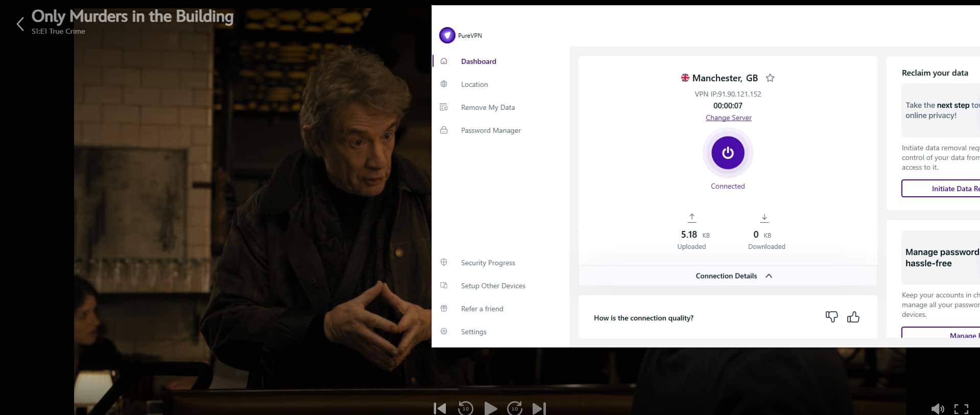Click the Security Progress shield icon
This screenshot has height=415, width=980.
tap(444, 262)
